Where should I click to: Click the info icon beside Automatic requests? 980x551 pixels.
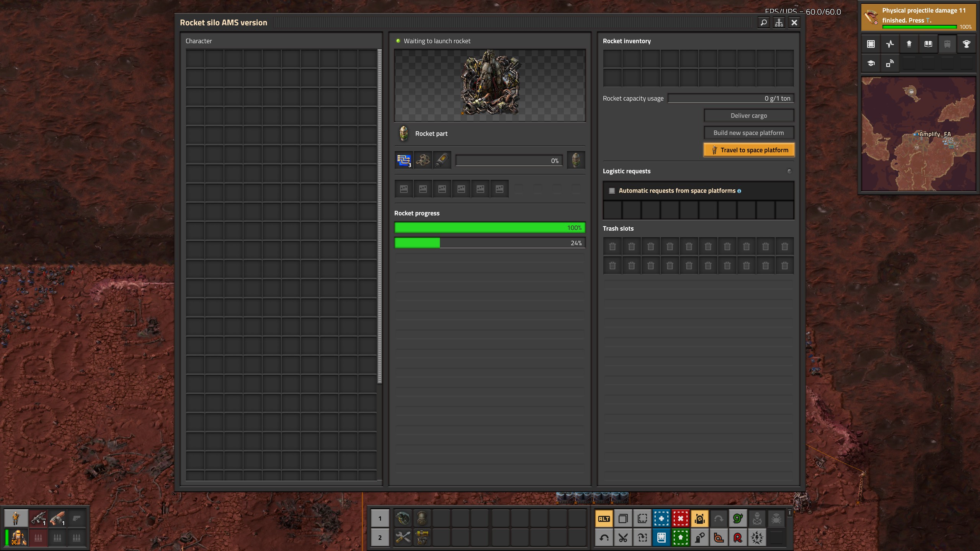[739, 191]
